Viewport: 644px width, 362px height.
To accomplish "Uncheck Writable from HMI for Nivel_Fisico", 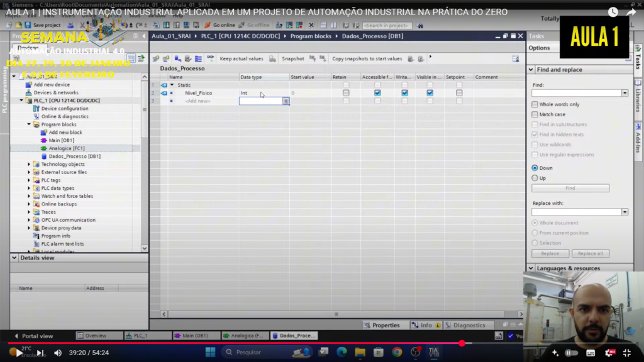I will tap(404, 93).
